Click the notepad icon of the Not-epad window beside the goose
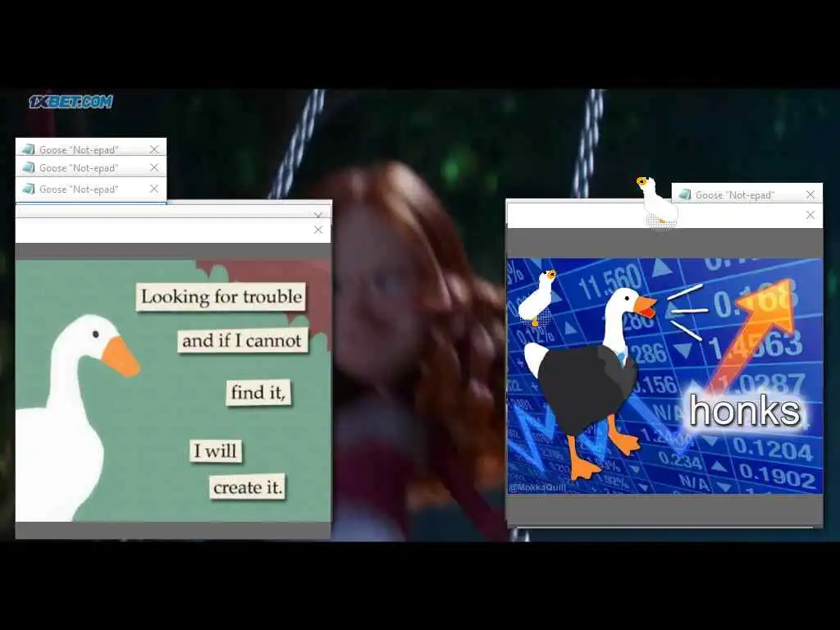This screenshot has height=630, width=840. (x=685, y=194)
